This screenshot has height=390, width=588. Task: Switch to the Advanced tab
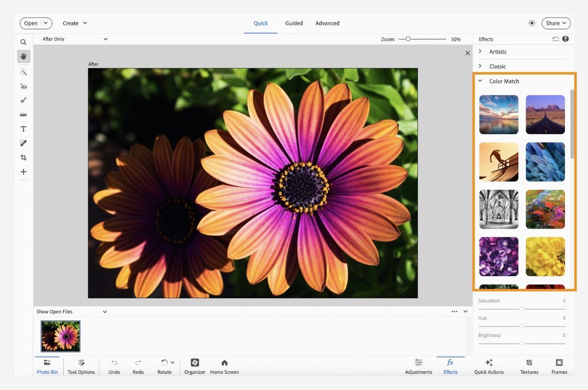(x=327, y=23)
